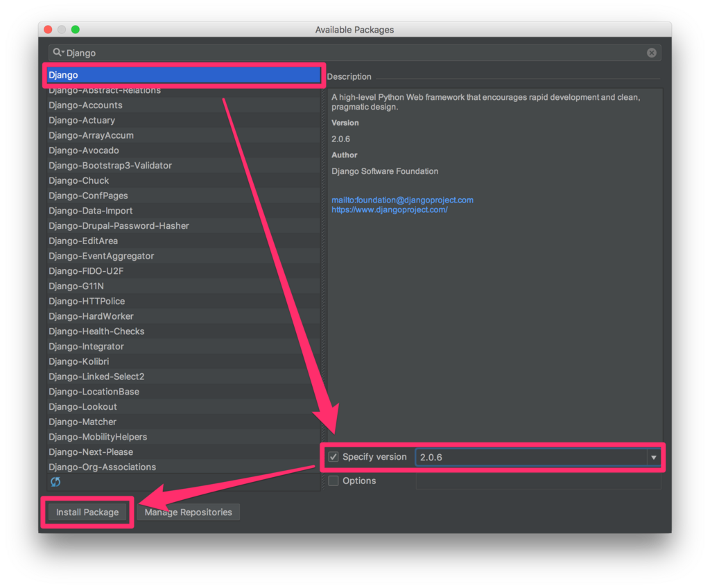The height and width of the screenshot is (588, 710).
Task: Enable the Options checkbox
Action: (x=334, y=481)
